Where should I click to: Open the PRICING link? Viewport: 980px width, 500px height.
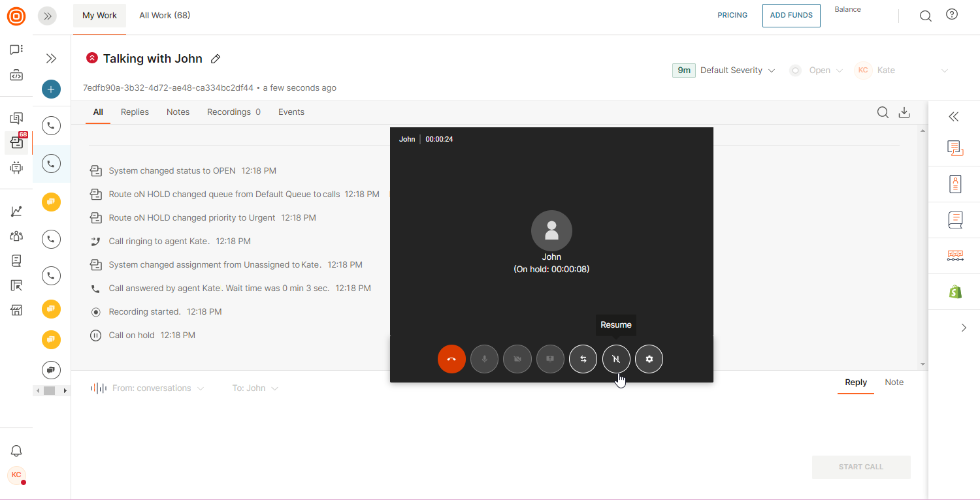[732, 16]
